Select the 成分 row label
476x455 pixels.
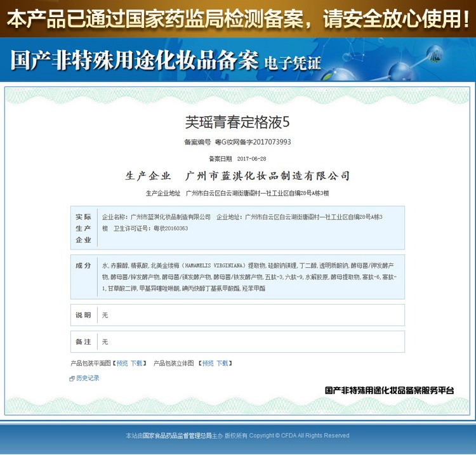pyautogui.click(x=83, y=265)
